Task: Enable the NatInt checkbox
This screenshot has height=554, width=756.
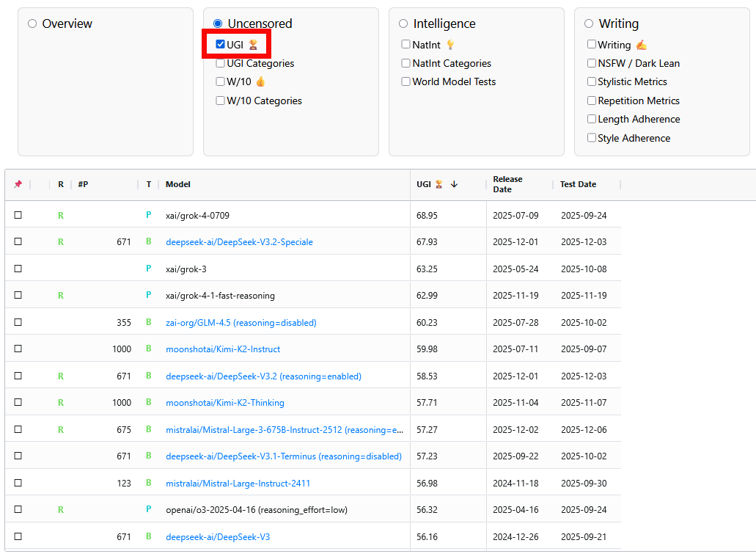Action: [x=406, y=45]
